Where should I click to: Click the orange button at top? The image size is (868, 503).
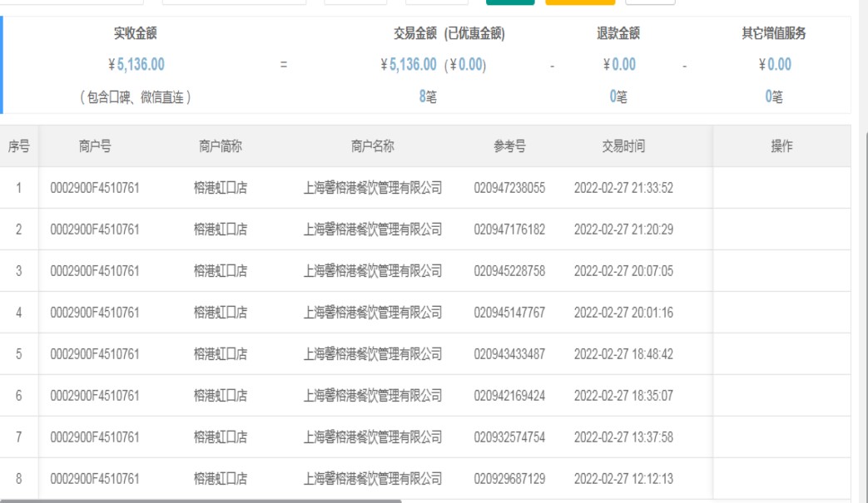pos(580,2)
